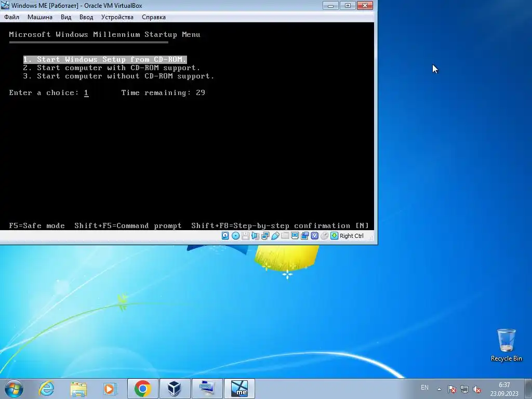
Task: Open the Справка menu
Action: point(154,17)
